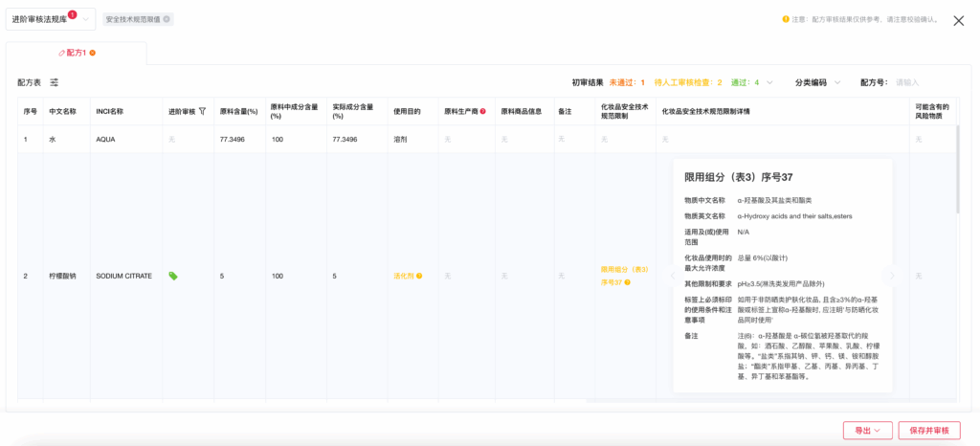Image resolution: width=980 pixels, height=446 pixels.
Task: Open the 限用组分（表3）序号37 link
Action: point(624,276)
